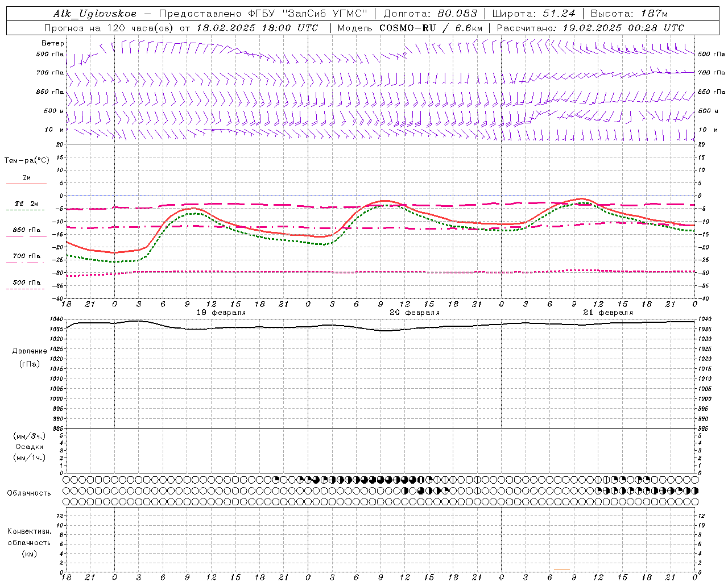Viewport: 728px width, 582px height.
Task: Select the left 10 м wind level label
Action: tap(55, 130)
